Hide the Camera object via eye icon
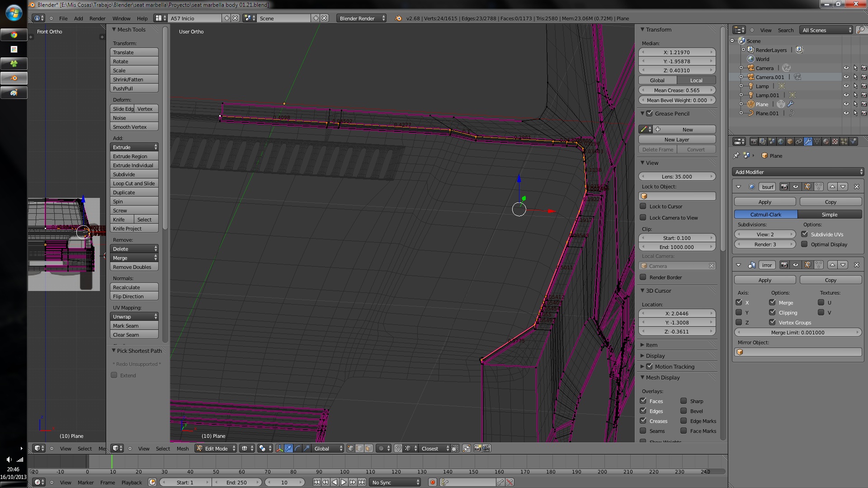This screenshot has height=488, width=868. (x=846, y=68)
